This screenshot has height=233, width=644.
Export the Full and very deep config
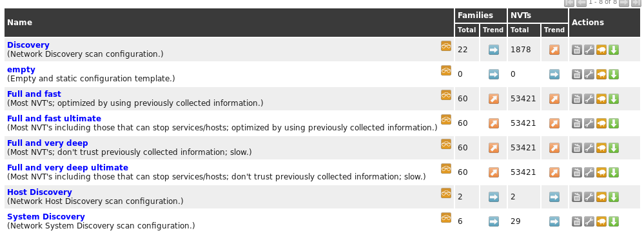[x=613, y=148]
